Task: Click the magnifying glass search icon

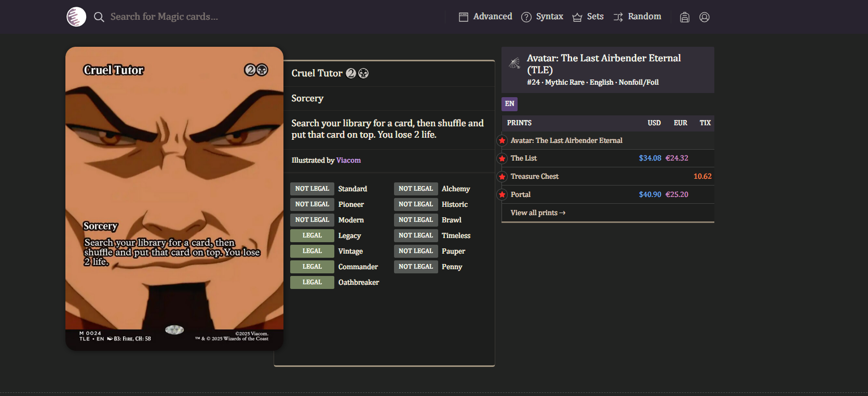Action: 99,17
